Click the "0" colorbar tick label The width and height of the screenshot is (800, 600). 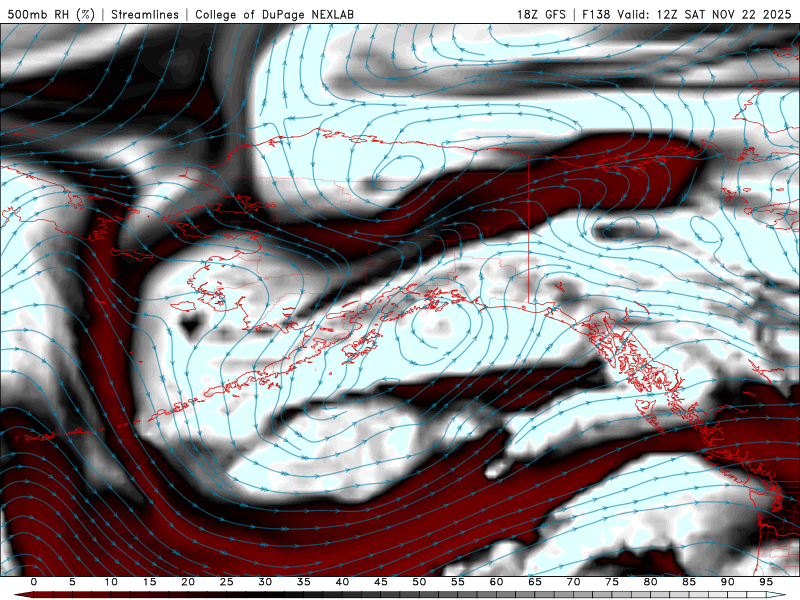click(x=34, y=582)
